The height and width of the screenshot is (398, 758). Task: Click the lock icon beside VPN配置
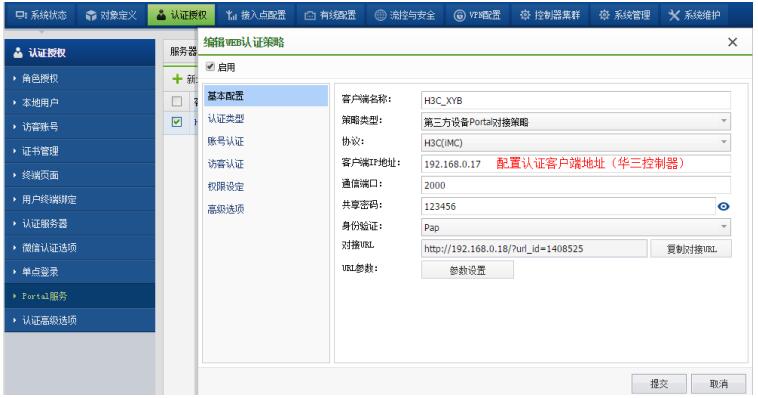click(x=459, y=15)
